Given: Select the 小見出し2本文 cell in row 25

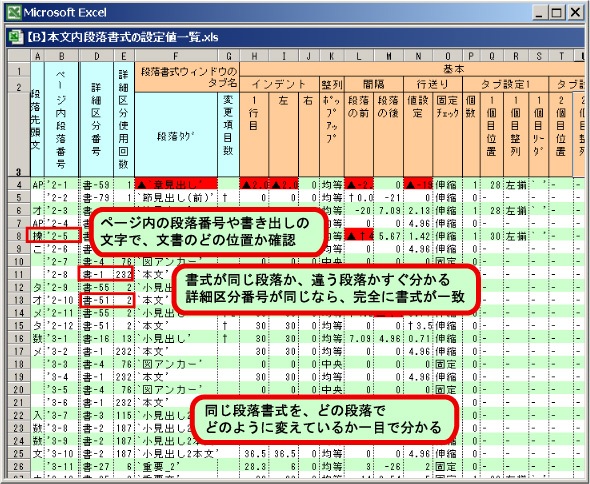Looking at the screenshot, I should pos(176,454).
